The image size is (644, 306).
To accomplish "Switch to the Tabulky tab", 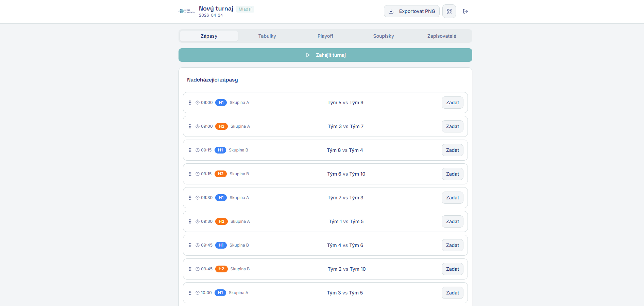I will coord(267,36).
